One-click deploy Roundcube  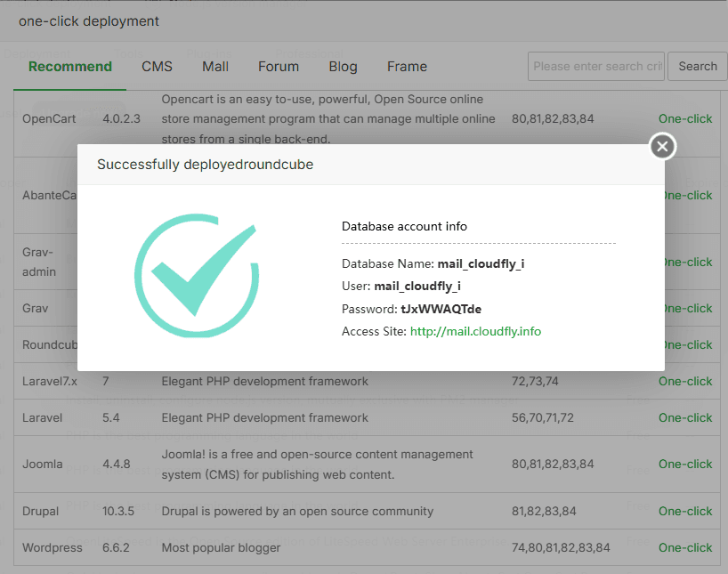click(x=689, y=345)
